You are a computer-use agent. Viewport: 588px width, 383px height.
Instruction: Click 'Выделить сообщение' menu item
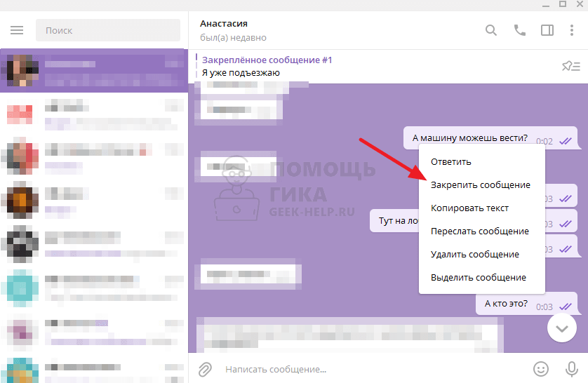[478, 277]
